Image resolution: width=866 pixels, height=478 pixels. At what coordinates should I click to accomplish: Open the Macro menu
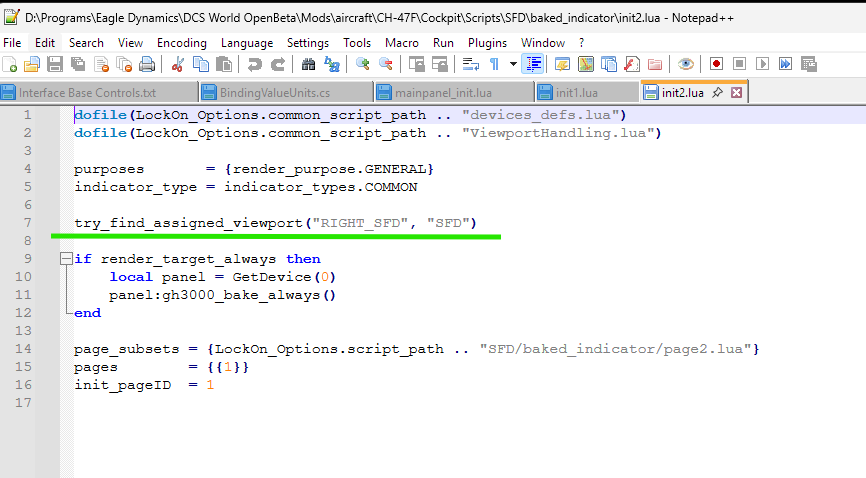point(402,43)
